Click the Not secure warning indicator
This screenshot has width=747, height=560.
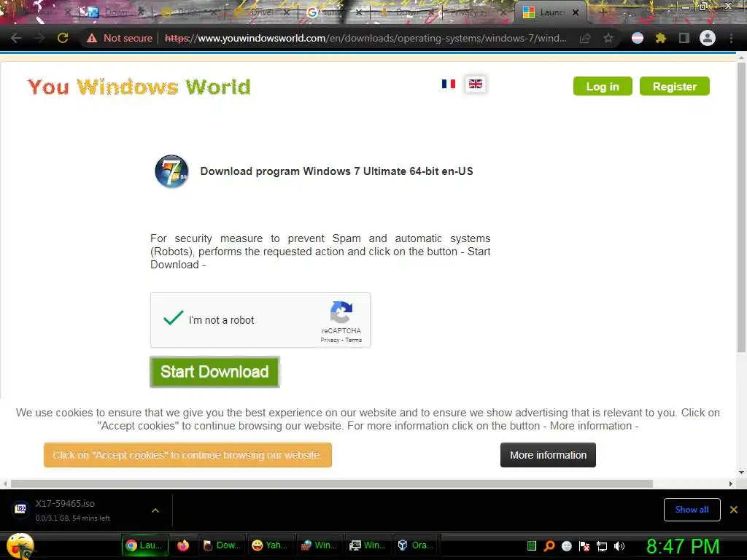click(x=120, y=38)
